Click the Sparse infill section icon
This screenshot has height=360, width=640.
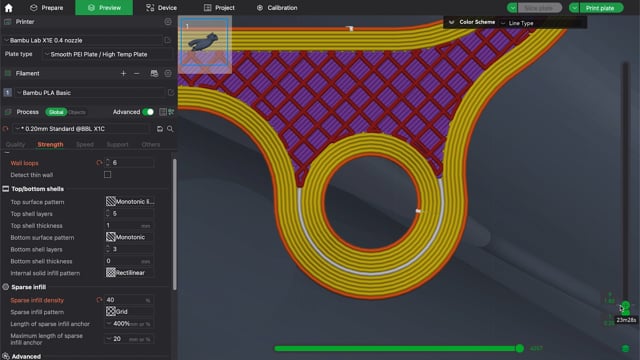coord(6,287)
